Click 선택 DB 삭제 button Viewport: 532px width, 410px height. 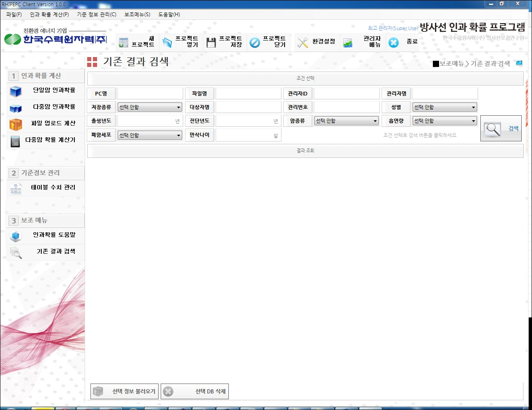tap(195, 391)
